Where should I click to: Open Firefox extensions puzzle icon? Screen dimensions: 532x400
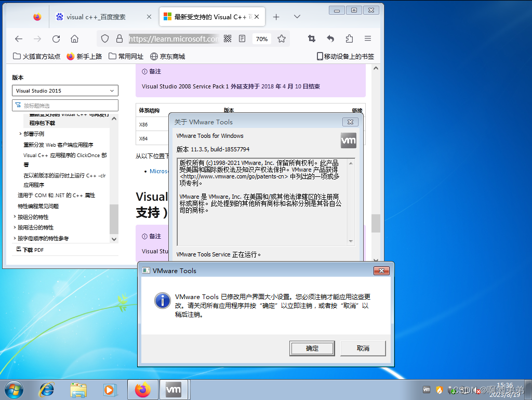coord(349,38)
